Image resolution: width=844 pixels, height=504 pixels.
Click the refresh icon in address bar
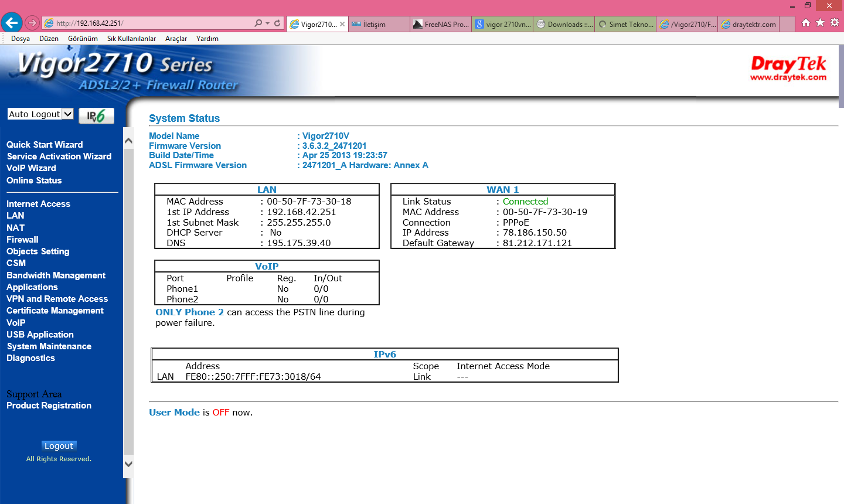point(277,23)
